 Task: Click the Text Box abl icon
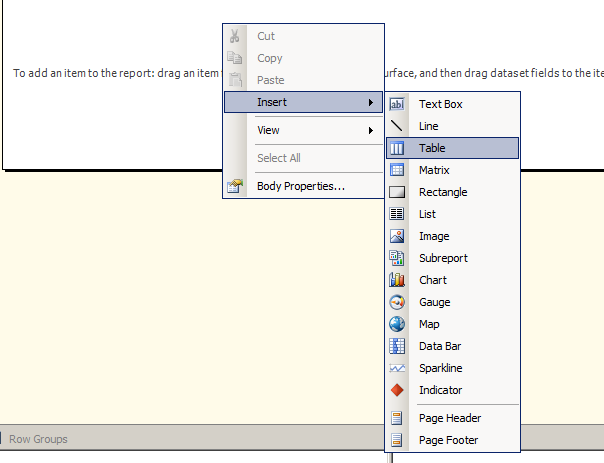[397, 104]
